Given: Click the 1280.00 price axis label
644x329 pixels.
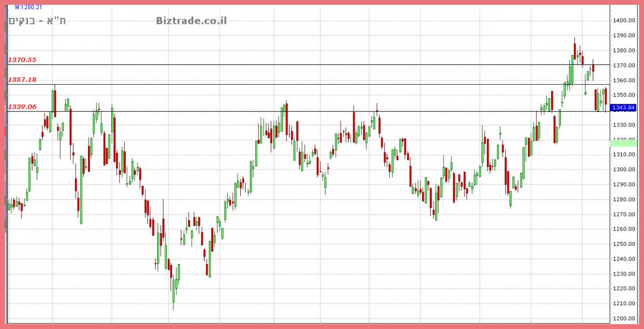Looking at the screenshot, I should tap(623, 199).
